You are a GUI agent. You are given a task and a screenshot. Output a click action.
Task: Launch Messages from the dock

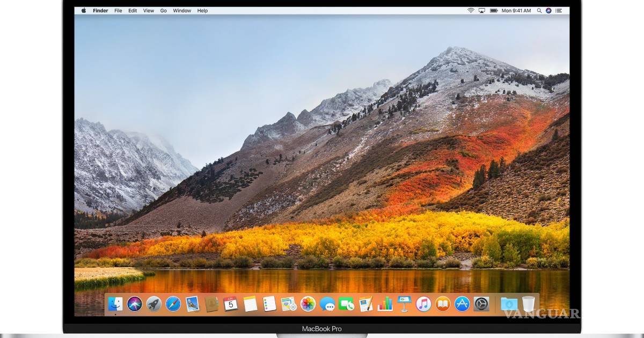coord(327,304)
